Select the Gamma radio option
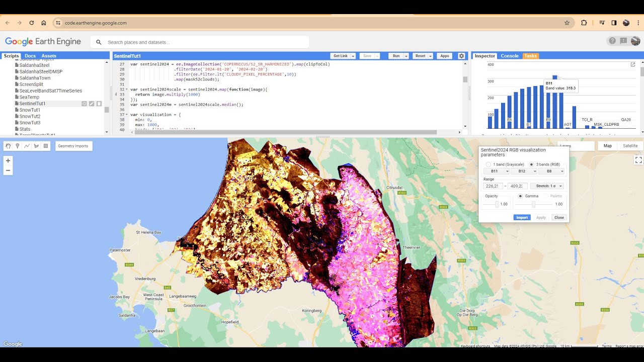644x362 pixels. 520,196
